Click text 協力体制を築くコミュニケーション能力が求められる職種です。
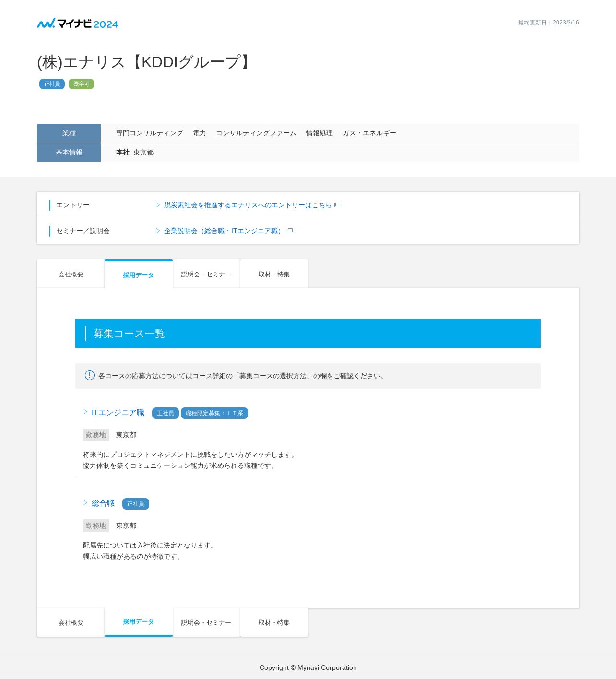 (x=180, y=465)
